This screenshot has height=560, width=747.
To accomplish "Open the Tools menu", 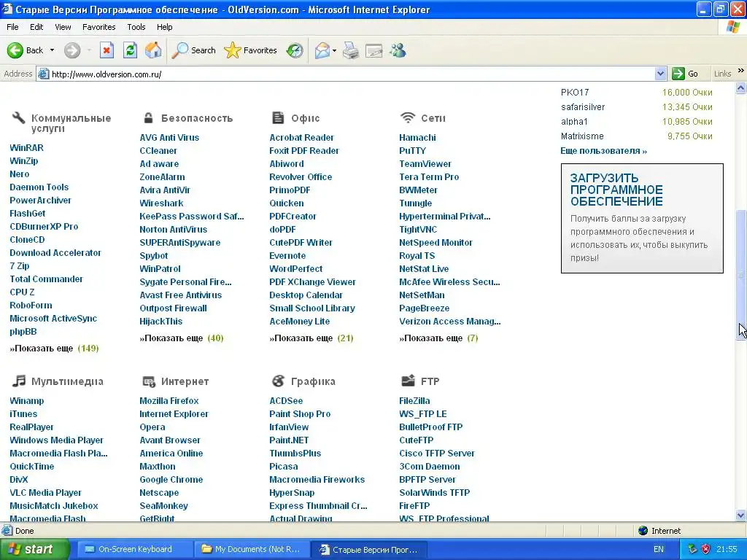I will [136, 27].
